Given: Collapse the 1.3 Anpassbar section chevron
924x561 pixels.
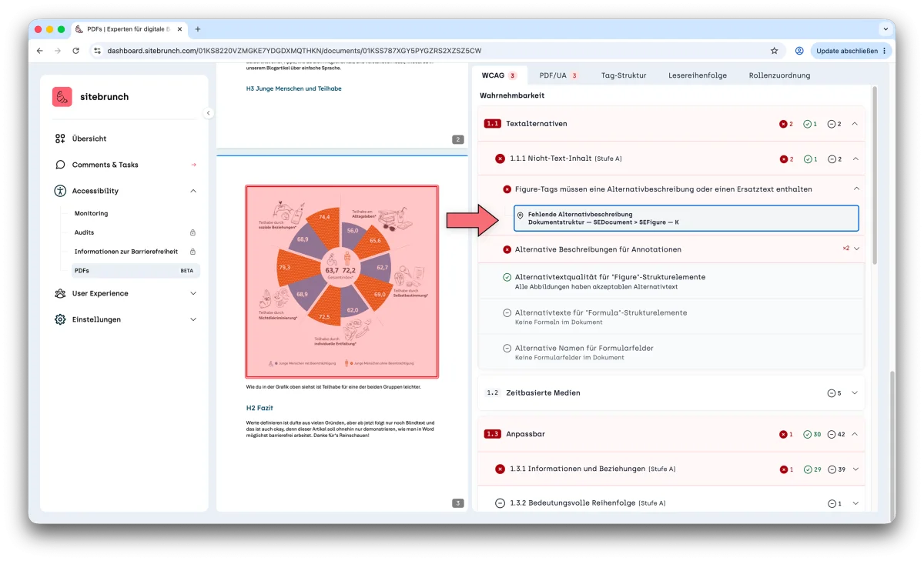Looking at the screenshot, I should 855,434.
